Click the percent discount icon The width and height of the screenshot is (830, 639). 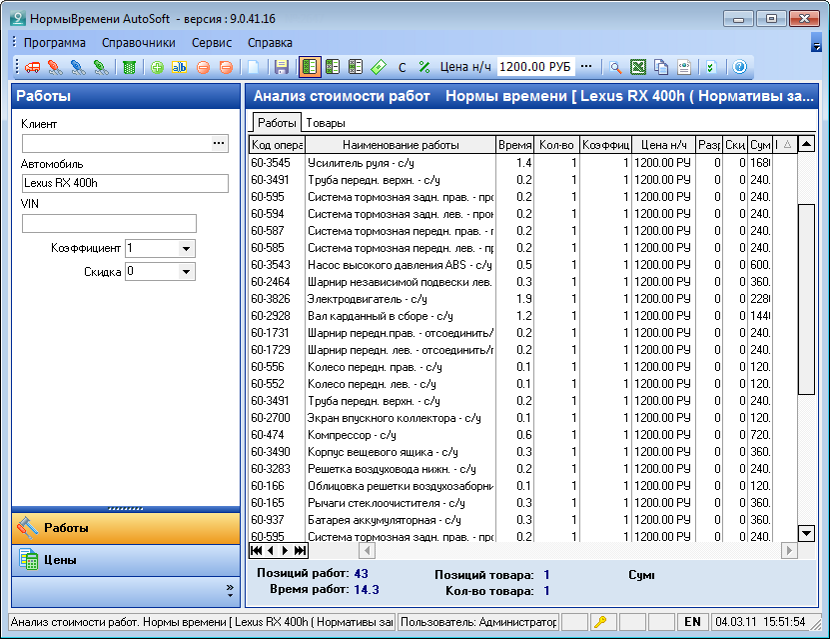point(424,67)
